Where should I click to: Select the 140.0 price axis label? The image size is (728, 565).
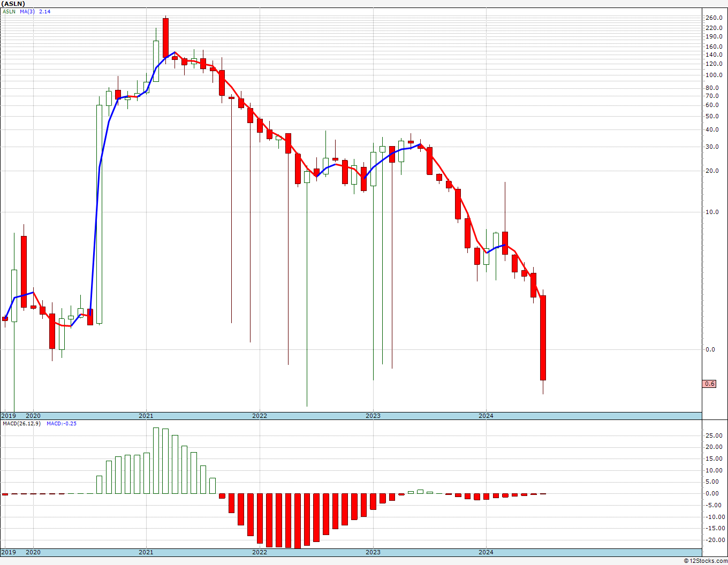[x=714, y=55]
